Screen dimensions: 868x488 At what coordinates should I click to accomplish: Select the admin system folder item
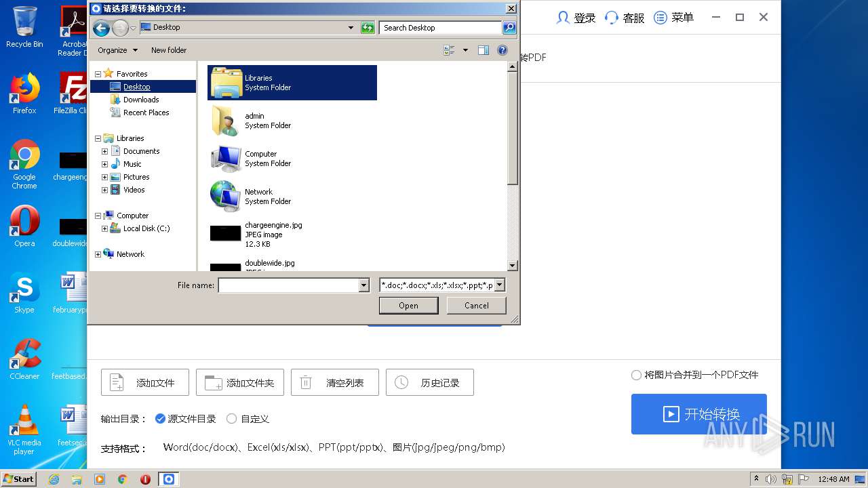pyautogui.click(x=292, y=121)
